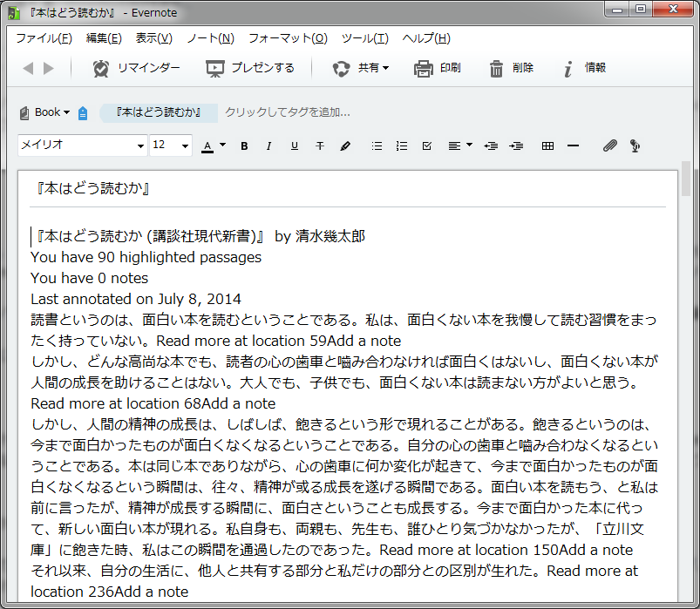Select the highlighter pen tool

pos(345,145)
